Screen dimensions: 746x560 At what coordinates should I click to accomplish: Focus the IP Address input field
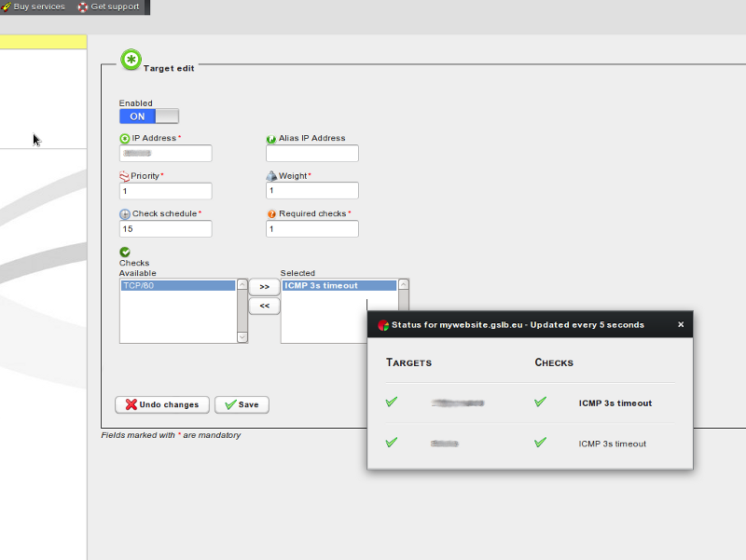[x=166, y=153]
